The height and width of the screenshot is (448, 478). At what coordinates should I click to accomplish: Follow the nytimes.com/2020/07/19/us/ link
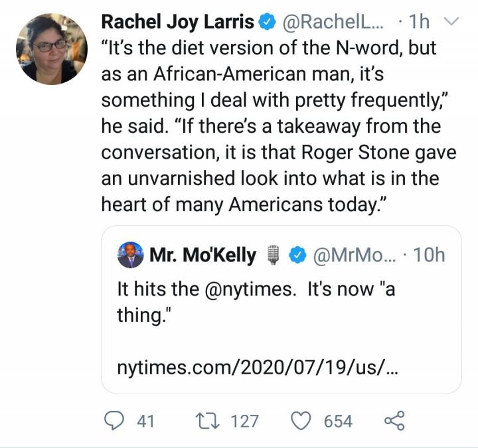click(258, 368)
